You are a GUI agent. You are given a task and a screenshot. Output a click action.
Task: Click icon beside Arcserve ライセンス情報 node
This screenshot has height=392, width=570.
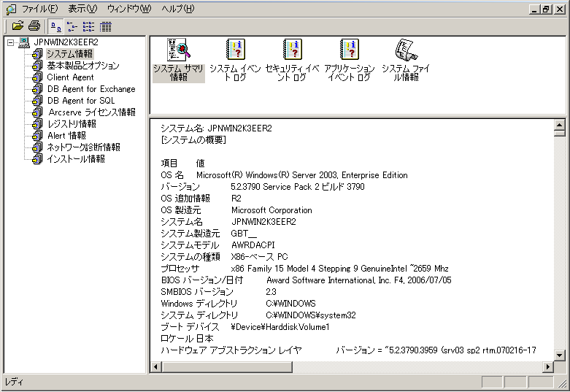click(x=37, y=112)
